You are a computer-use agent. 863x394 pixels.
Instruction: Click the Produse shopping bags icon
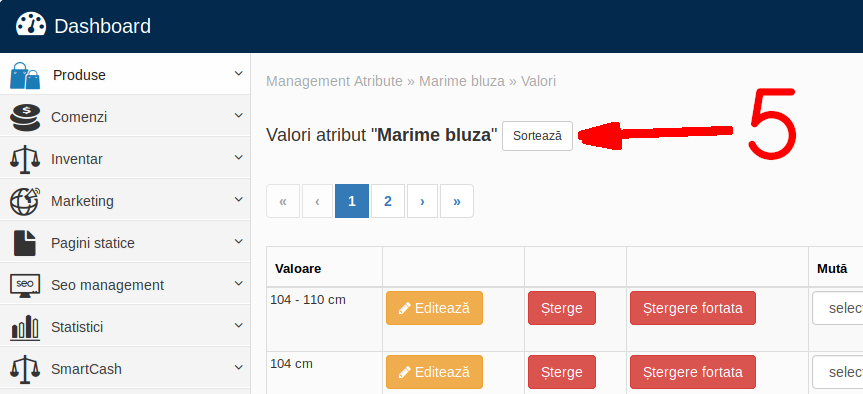coord(25,75)
